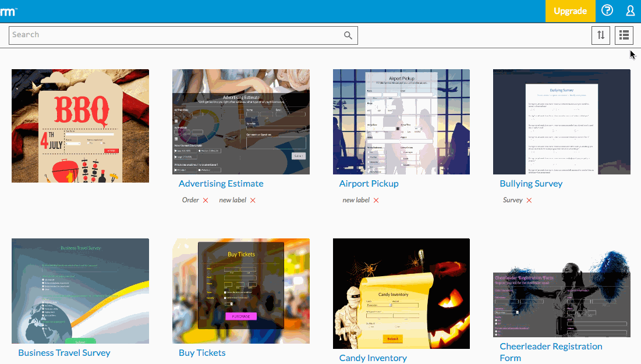Viewport: 641px width, 364px height.
Task: Click the logo in the header
Action: (x=8, y=12)
